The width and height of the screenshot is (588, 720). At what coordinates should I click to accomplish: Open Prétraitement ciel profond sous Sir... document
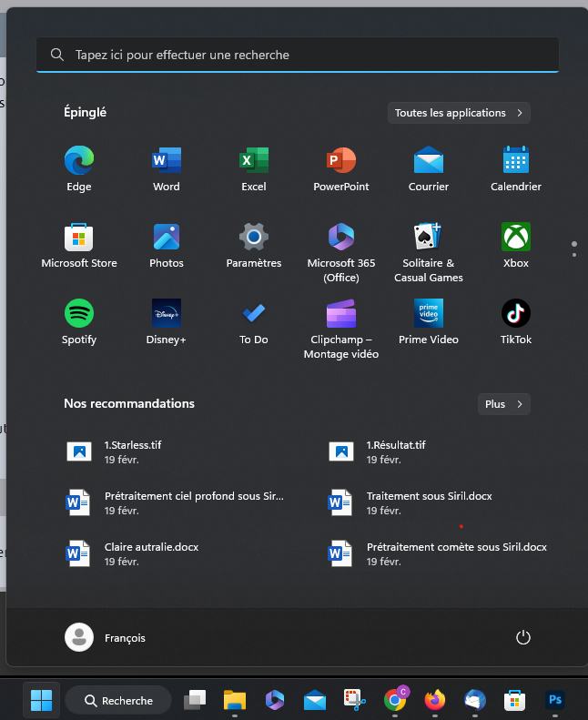[x=175, y=502]
